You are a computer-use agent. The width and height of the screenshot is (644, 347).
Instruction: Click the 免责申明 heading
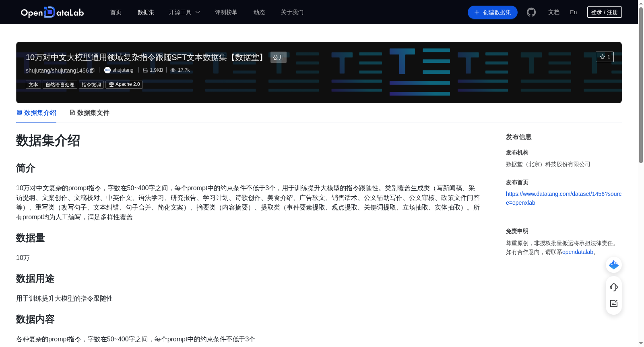517,231
